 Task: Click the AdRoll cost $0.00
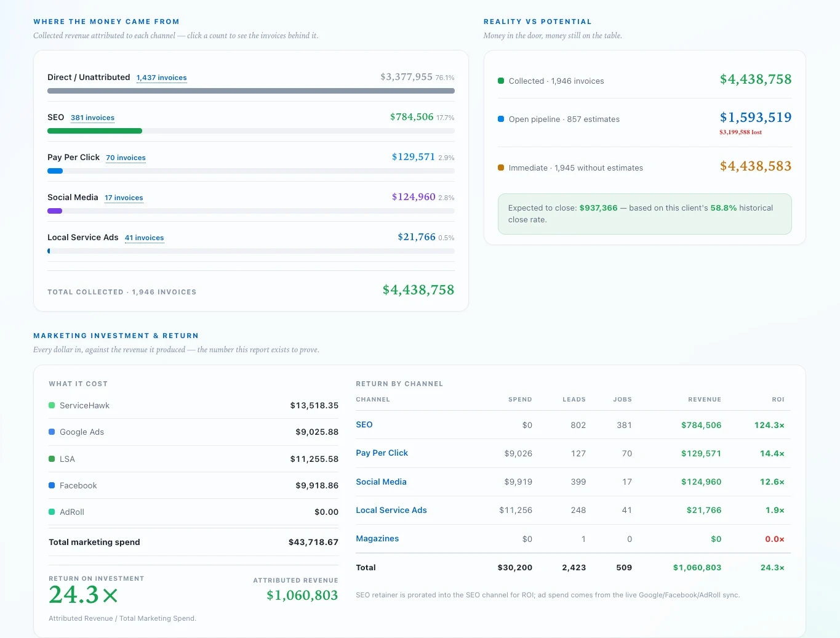(326, 512)
